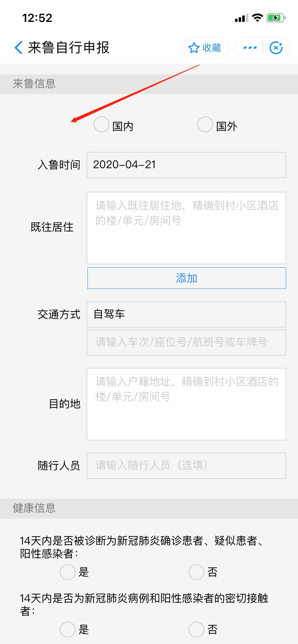Focus the 目的地 address text area
Viewport: 298px width, 644px height.
[x=186, y=404]
